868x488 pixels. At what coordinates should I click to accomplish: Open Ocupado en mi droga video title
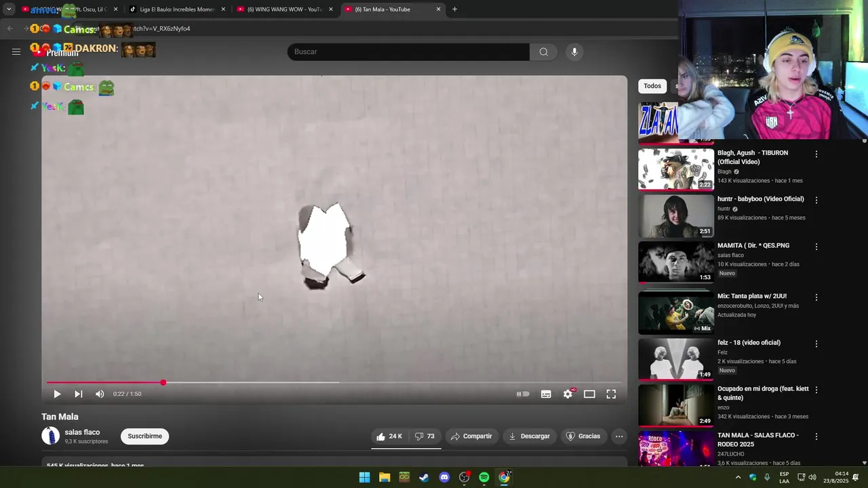point(763,393)
